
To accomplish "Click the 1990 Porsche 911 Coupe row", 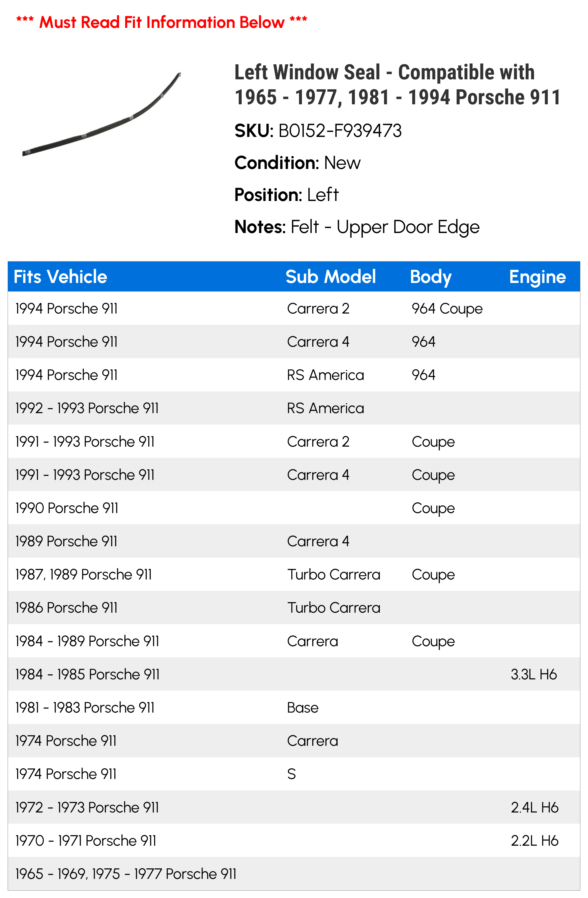I will click(x=294, y=508).
